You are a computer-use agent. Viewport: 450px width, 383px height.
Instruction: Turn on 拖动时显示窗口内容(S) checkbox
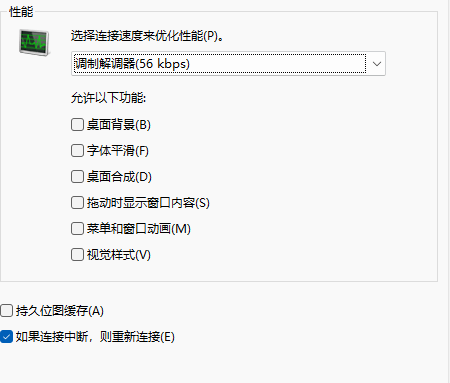(x=77, y=203)
